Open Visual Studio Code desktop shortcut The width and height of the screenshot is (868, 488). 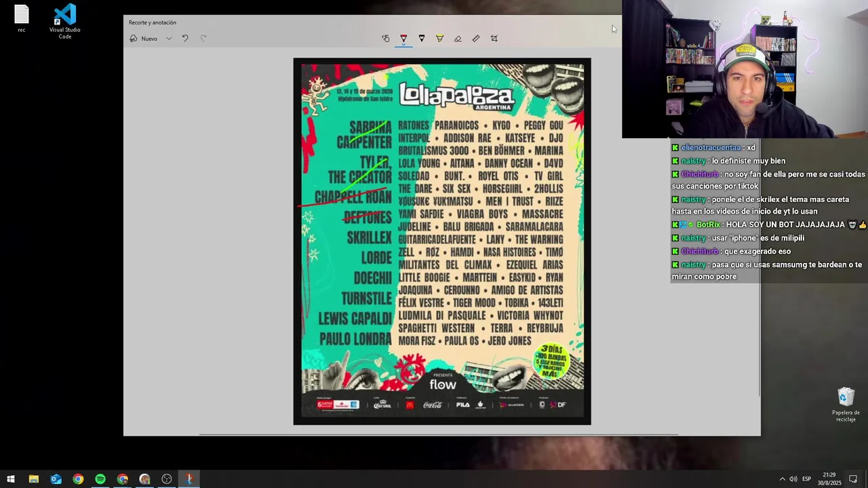(64, 22)
